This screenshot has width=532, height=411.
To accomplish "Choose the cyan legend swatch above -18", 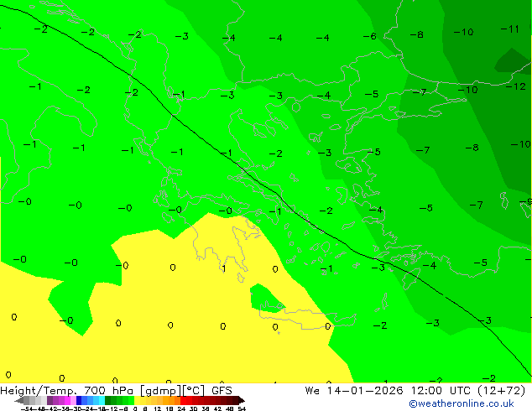I will (x=102, y=400).
